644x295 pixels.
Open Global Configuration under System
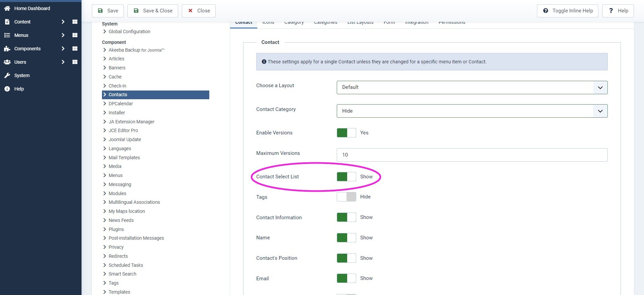tap(129, 32)
